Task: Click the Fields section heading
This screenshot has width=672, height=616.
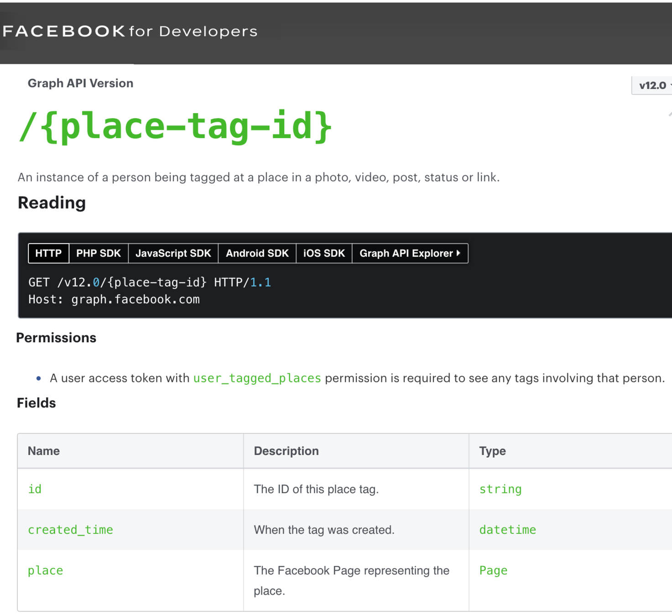Action: point(36,403)
